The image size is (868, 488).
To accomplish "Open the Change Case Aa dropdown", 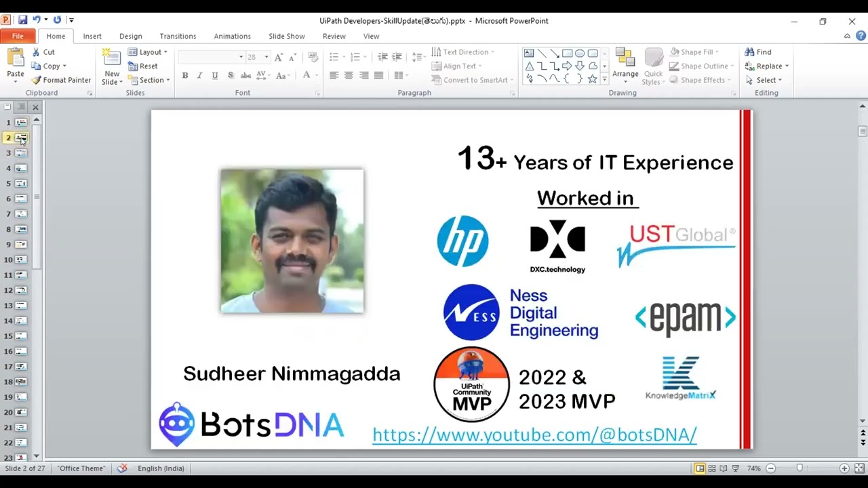I will pos(283,75).
